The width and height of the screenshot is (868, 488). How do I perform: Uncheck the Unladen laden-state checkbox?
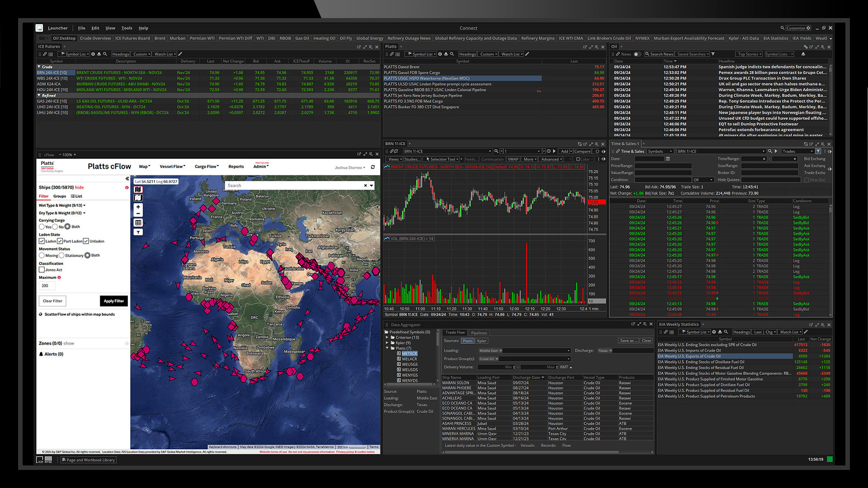(x=86, y=241)
